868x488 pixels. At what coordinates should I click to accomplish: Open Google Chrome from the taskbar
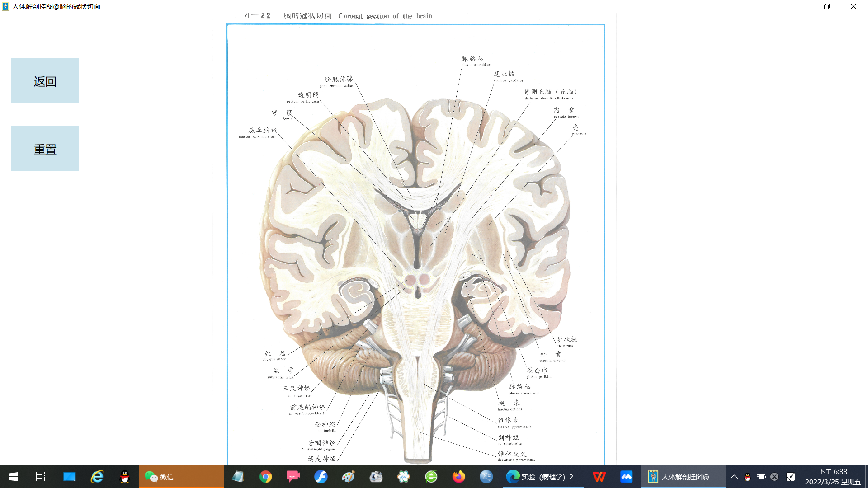click(266, 477)
